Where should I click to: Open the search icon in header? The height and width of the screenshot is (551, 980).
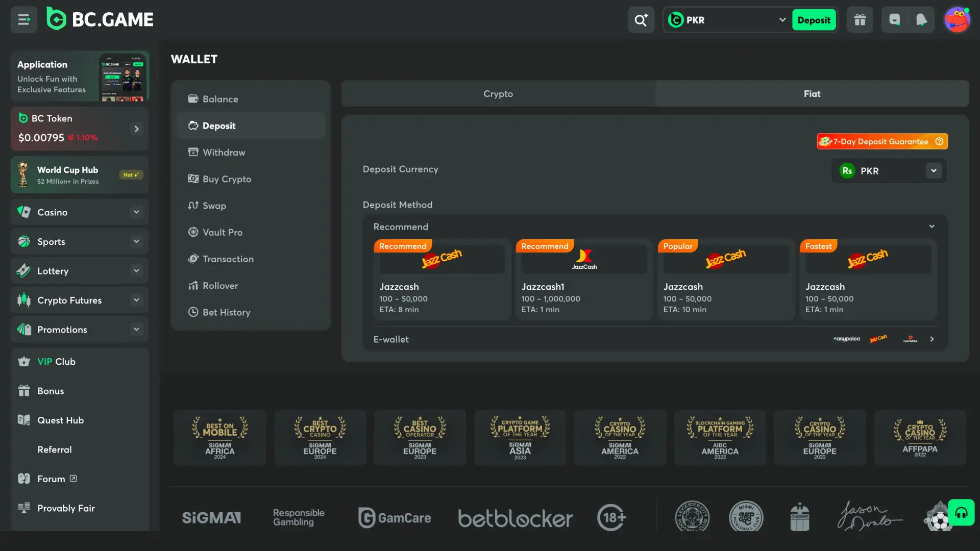point(641,20)
